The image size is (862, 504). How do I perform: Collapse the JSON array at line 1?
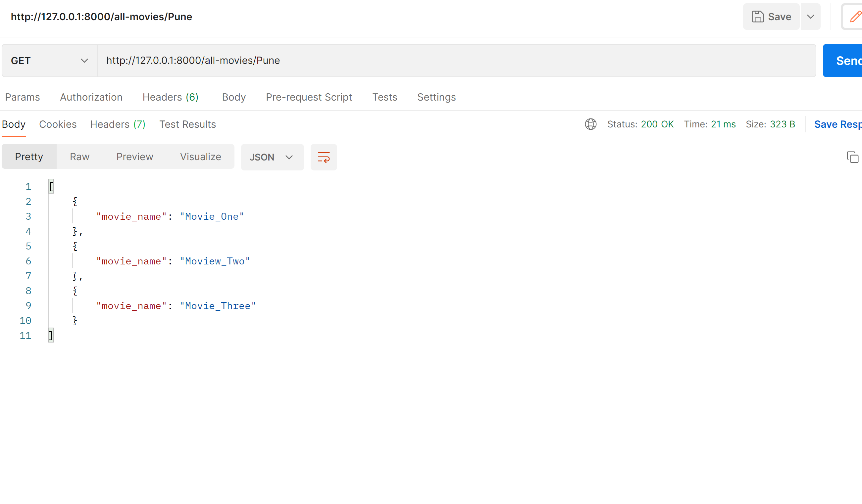point(51,186)
